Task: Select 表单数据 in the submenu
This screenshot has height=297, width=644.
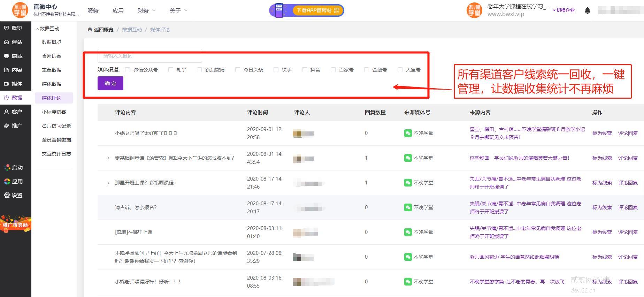Action: coord(52,70)
